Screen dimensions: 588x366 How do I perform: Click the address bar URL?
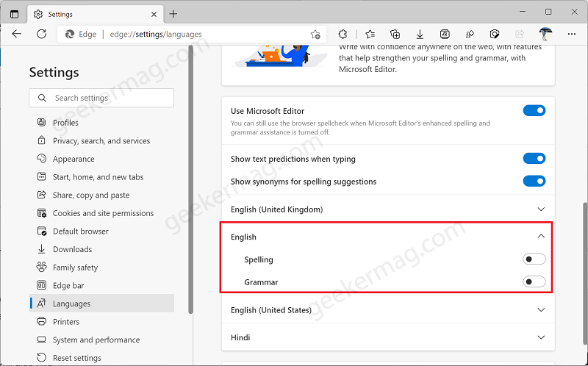(x=156, y=34)
